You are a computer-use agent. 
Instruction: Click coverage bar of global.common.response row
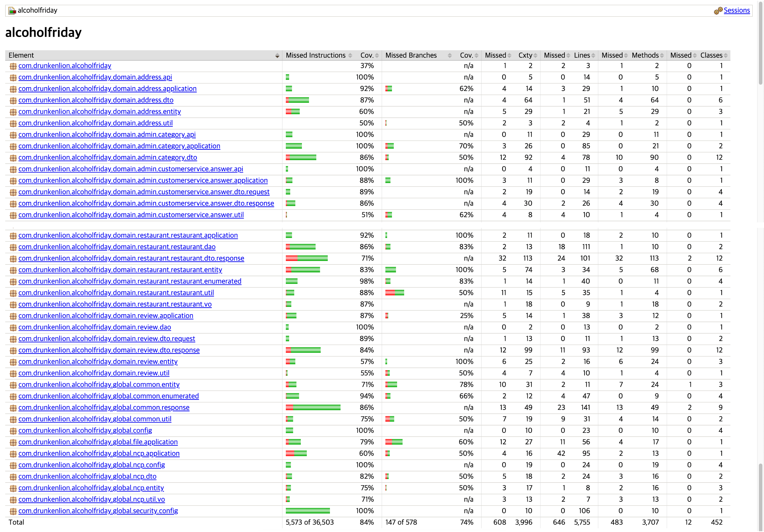(313, 408)
